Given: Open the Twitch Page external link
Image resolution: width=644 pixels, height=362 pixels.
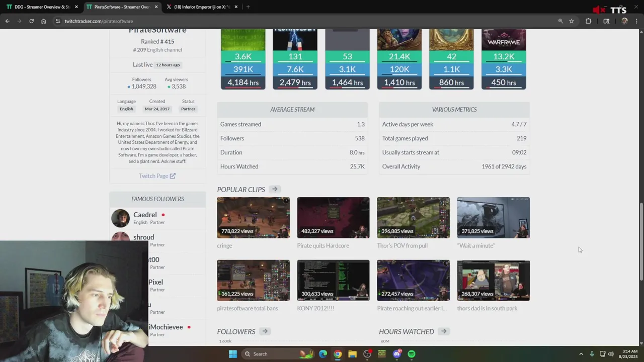Looking at the screenshot, I should 157,176.
